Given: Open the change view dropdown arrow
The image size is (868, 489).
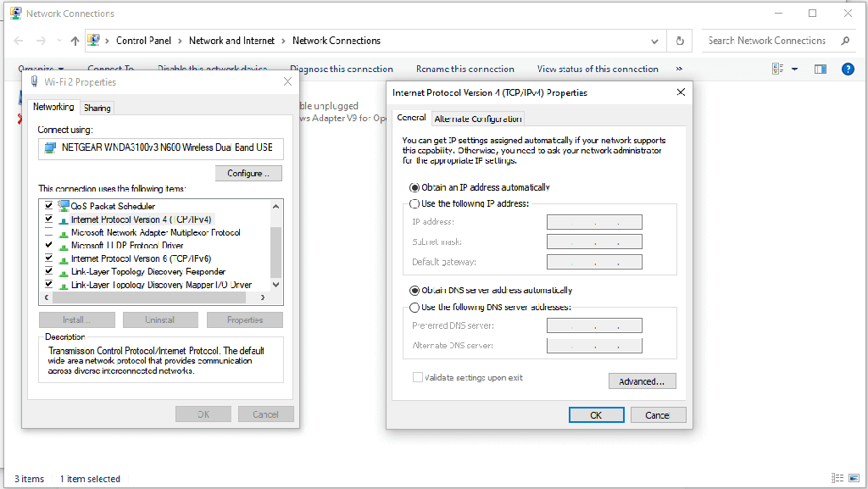Looking at the screenshot, I should click(795, 69).
